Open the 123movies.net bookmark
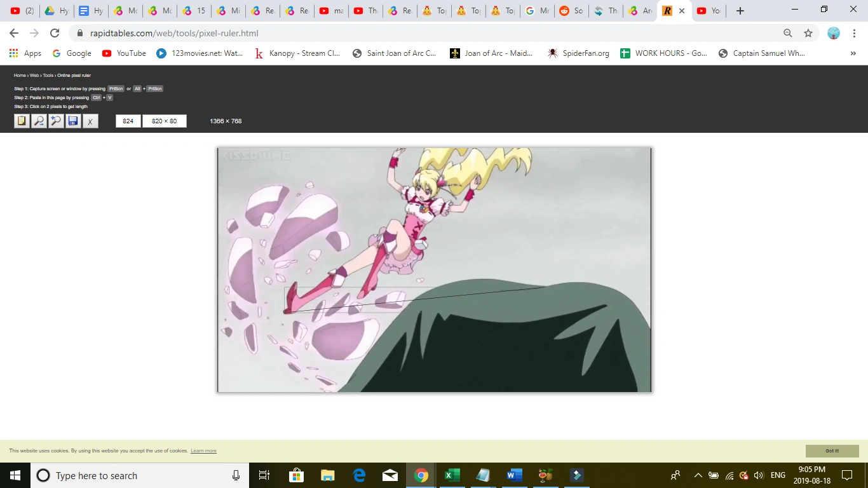Screen dimensions: 868x488 click(x=200, y=53)
